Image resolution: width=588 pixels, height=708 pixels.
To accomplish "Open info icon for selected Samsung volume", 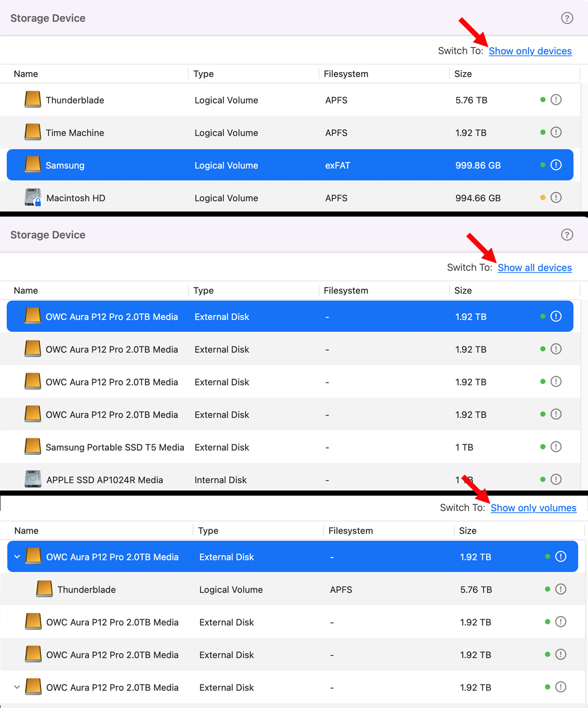I will point(556,165).
